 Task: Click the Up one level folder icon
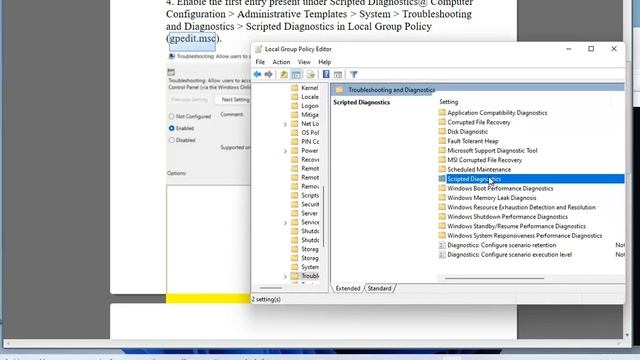click(x=284, y=74)
